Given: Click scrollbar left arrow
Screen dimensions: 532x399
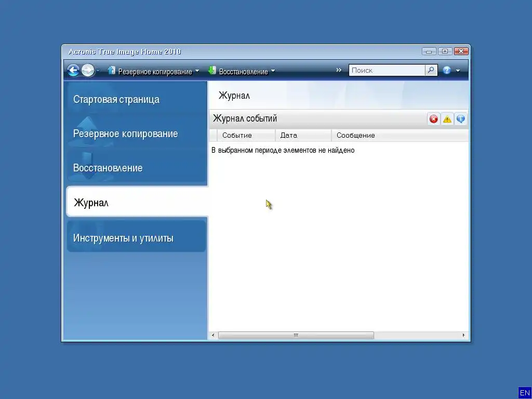Looking at the screenshot, I should 213,335.
